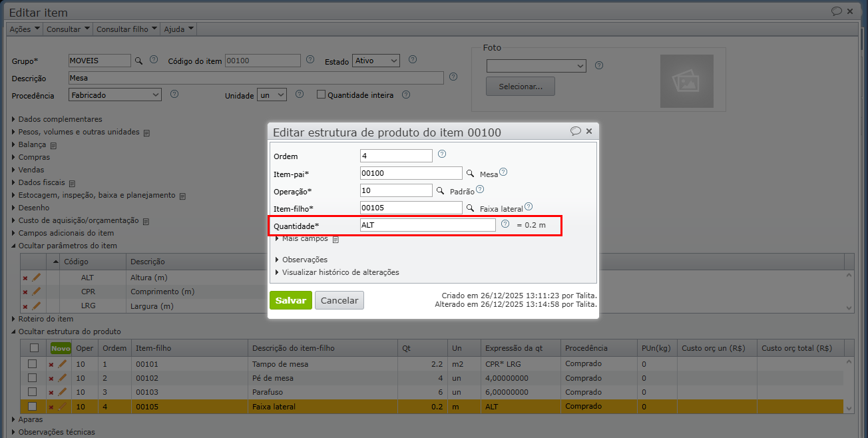Open help icon beside Quantidade inteira

click(405, 94)
